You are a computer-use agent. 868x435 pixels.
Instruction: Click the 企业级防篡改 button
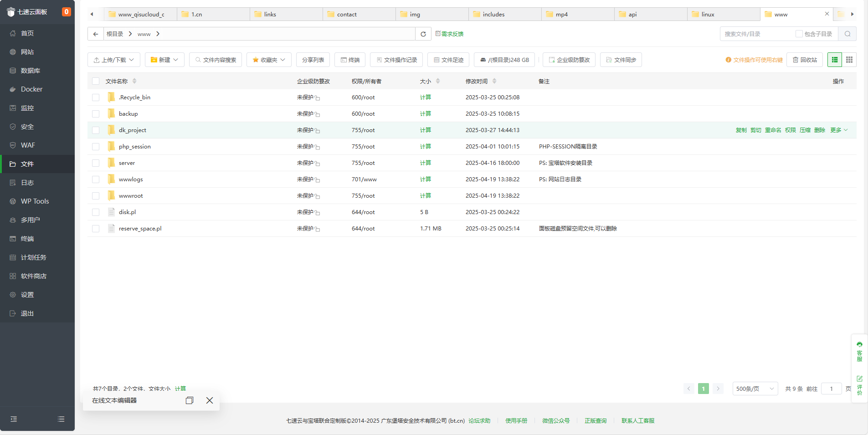[x=569, y=60]
